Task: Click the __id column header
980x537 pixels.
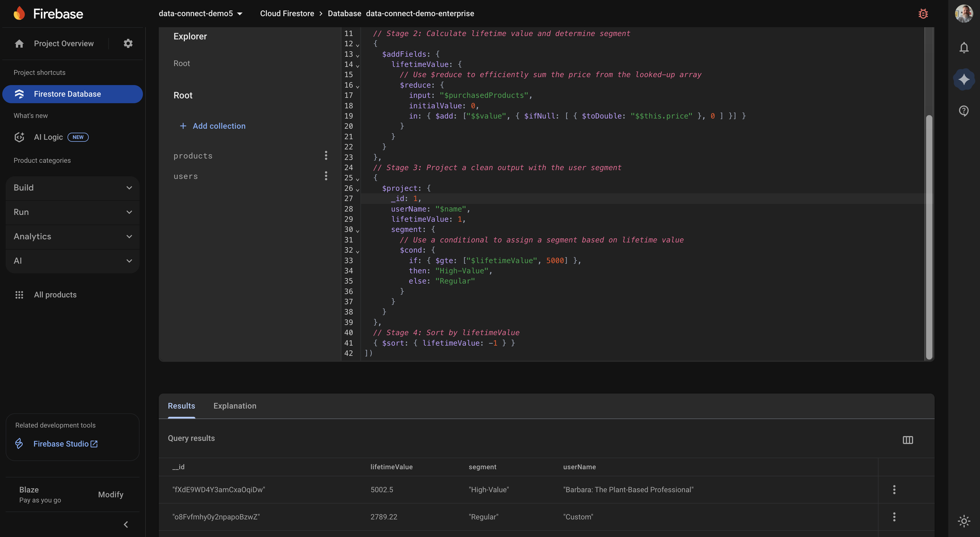Action: [x=178, y=467]
